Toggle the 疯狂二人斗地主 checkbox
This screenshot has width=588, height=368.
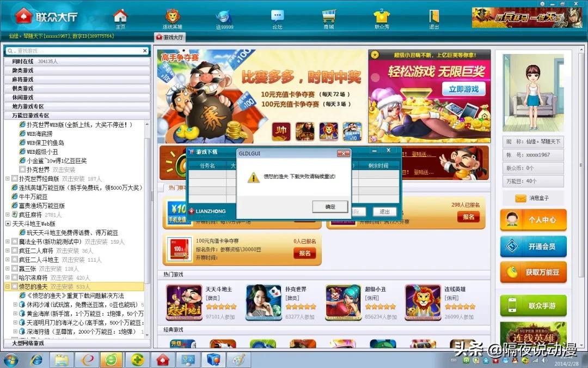15,258
